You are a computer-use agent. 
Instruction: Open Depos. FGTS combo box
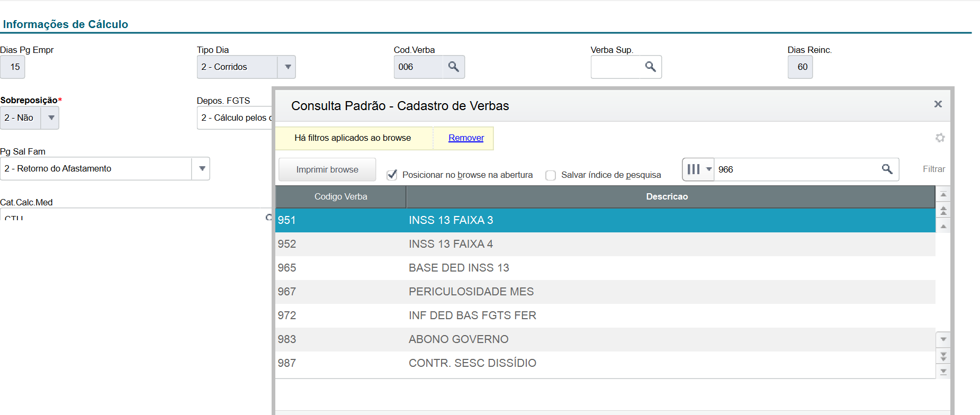pyautogui.click(x=235, y=118)
